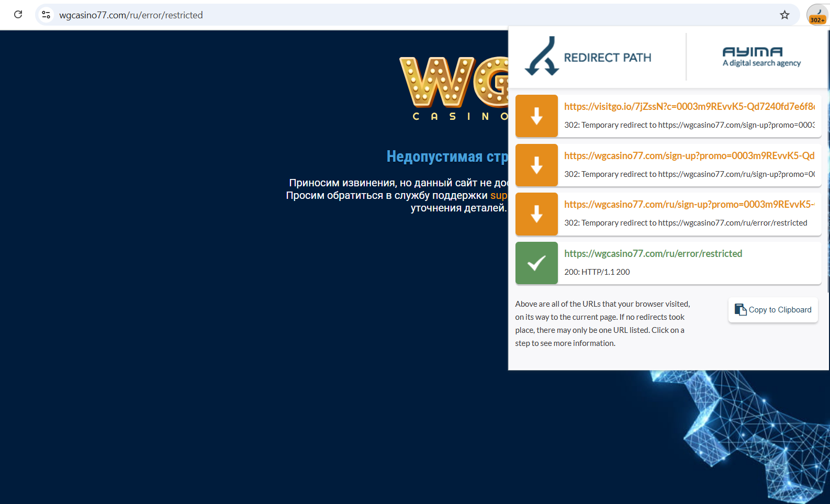This screenshot has height=504, width=830.
Task: Click the 'Above are all of the URLs' help text
Action: pos(602,323)
